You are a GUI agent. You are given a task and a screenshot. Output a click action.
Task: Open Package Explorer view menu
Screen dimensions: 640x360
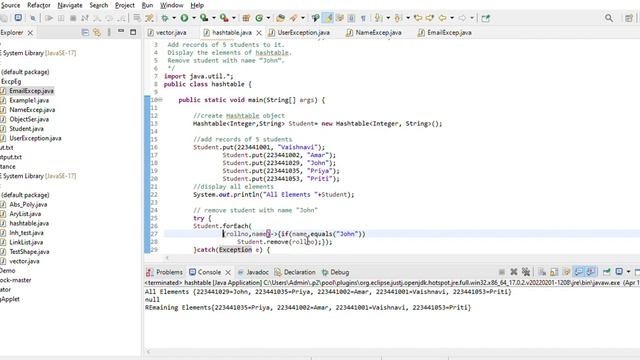pyautogui.click(x=109, y=32)
